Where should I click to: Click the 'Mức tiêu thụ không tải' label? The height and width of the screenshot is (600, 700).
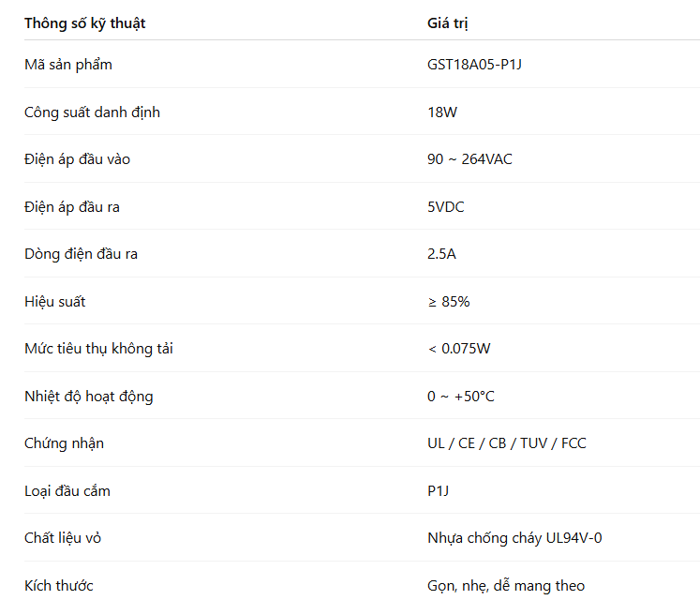pos(98,349)
